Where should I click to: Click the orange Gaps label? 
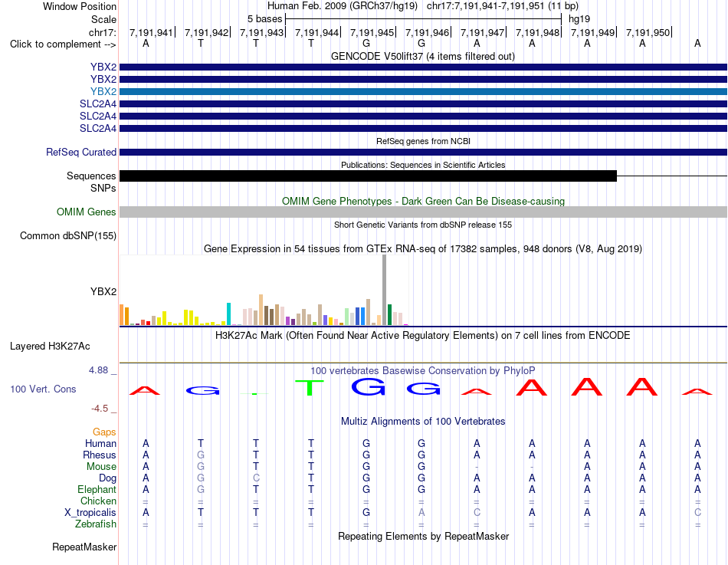click(104, 432)
